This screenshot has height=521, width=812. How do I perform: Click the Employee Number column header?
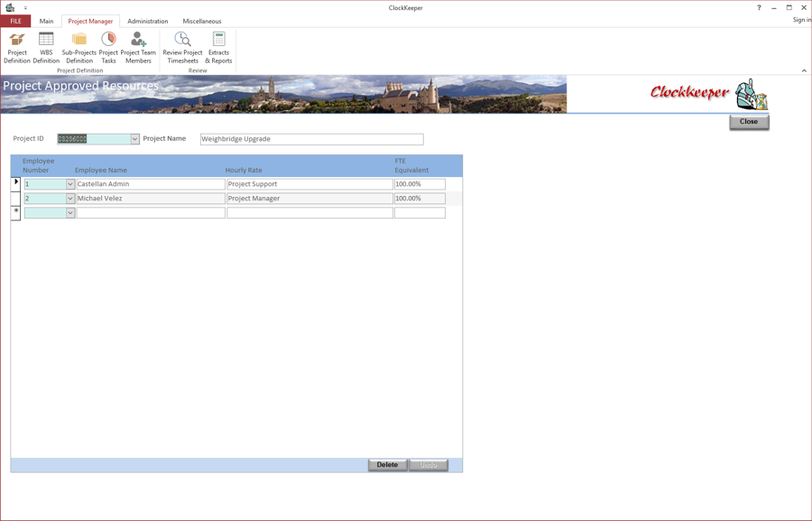tap(38, 165)
